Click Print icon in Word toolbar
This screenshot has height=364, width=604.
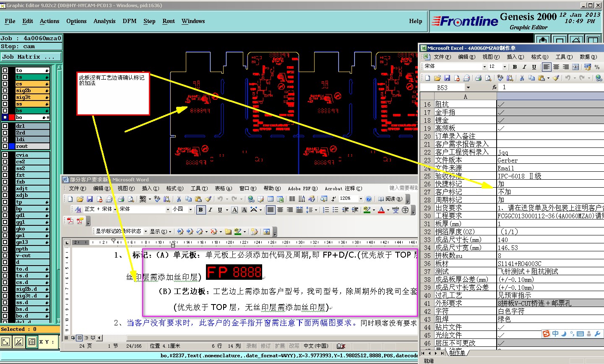tap(121, 199)
